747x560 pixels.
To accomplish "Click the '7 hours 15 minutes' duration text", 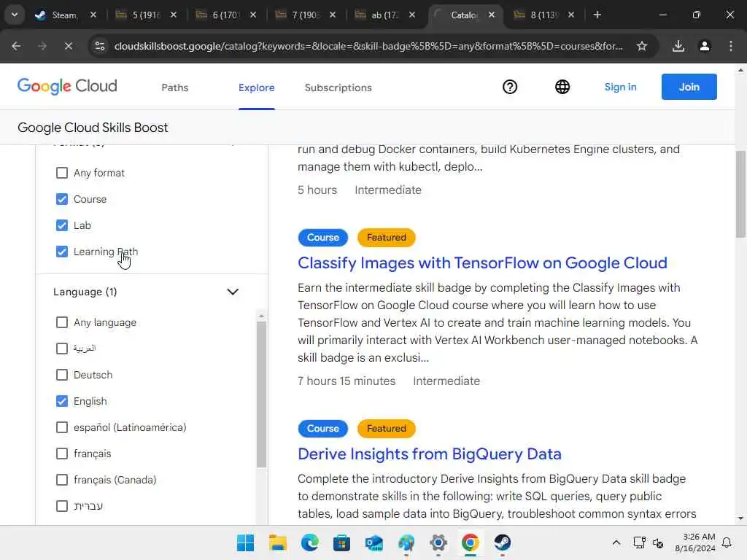I will [x=347, y=381].
